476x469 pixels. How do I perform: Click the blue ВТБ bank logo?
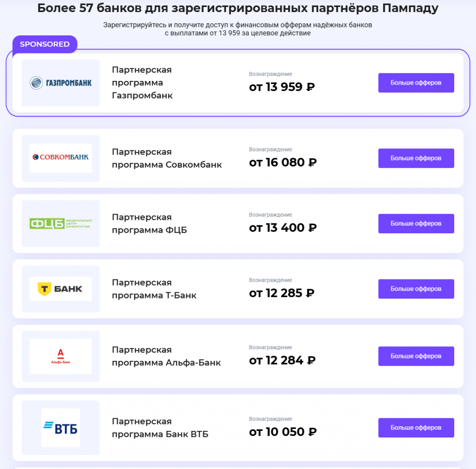click(x=61, y=428)
